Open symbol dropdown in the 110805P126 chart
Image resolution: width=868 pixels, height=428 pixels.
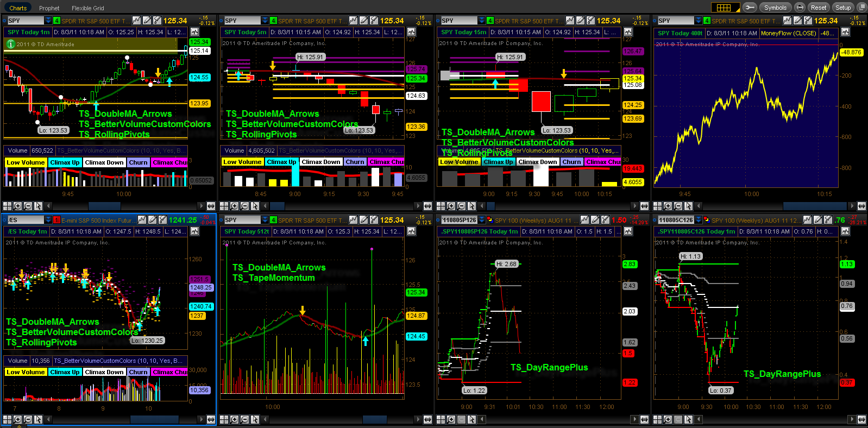481,220
